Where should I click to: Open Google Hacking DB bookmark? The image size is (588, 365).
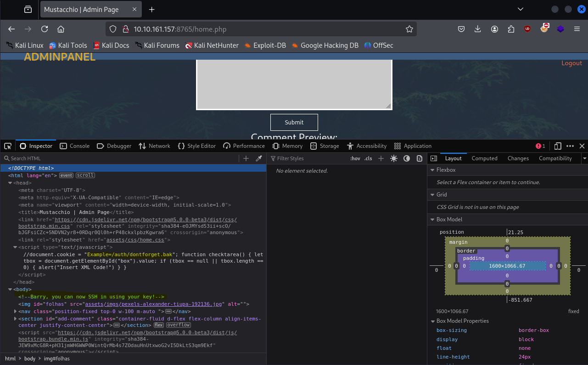click(x=325, y=45)
